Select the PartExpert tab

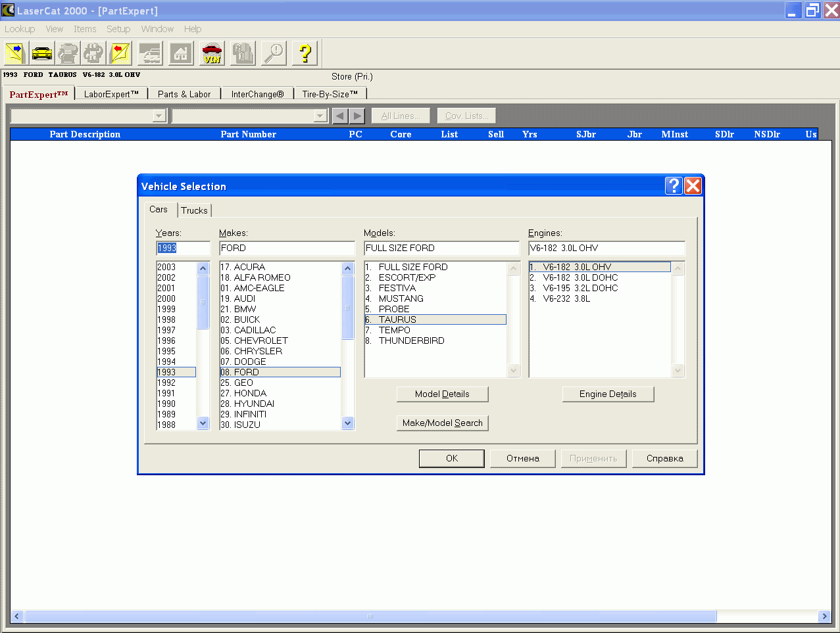pos(39,94)
